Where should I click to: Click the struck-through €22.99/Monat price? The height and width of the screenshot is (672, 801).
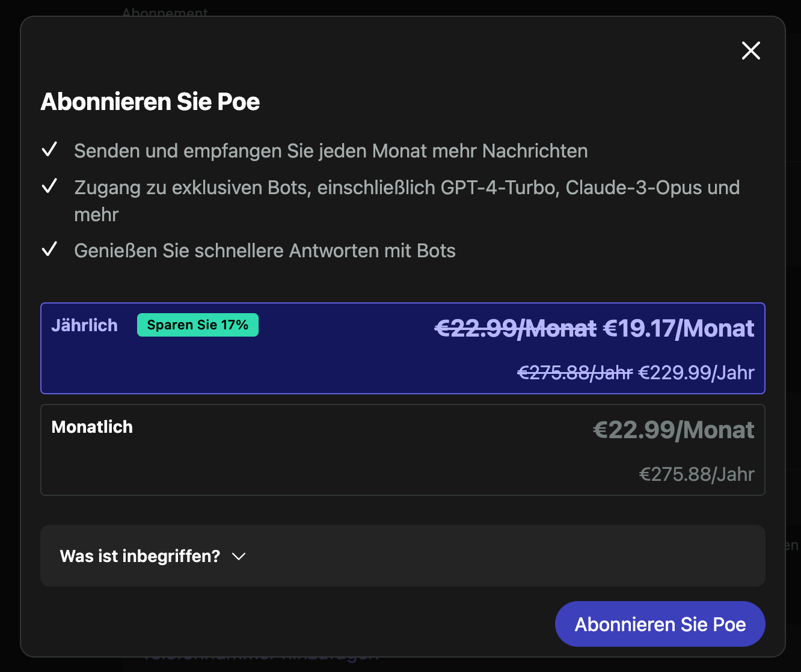[515, 329]
